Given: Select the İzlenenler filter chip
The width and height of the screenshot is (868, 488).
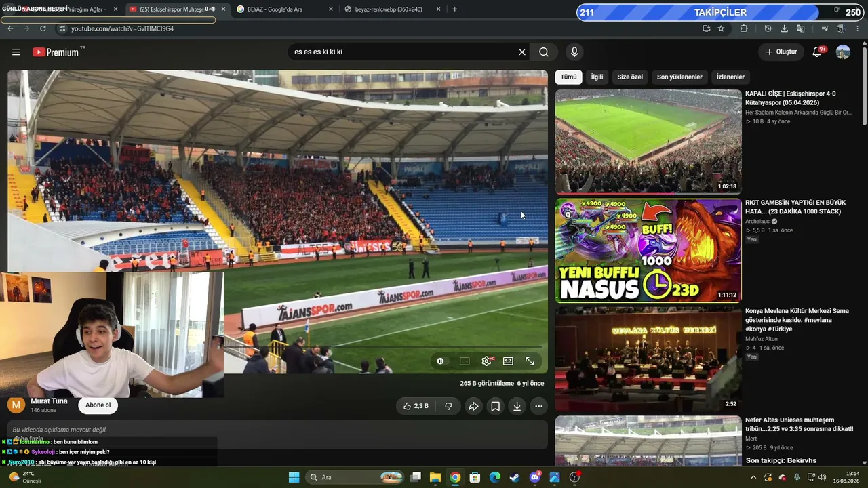Looking at the screenshot, I should coord(730,77).
